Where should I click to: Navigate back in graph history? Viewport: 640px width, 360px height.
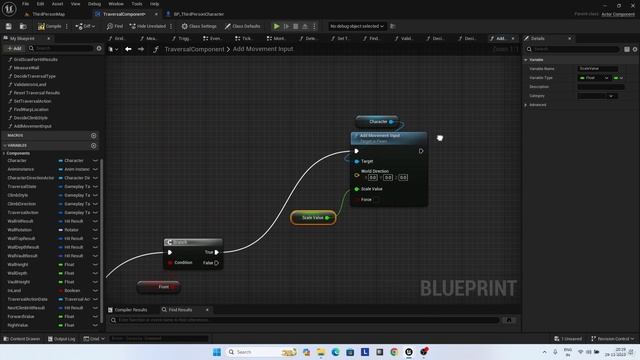[x=128, y=49]
